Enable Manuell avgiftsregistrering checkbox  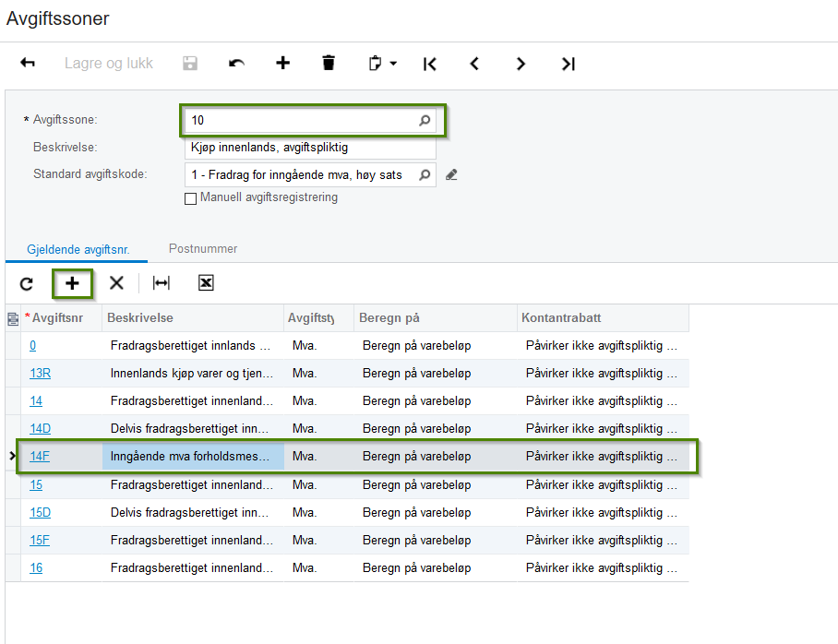[x=191, y=198]
